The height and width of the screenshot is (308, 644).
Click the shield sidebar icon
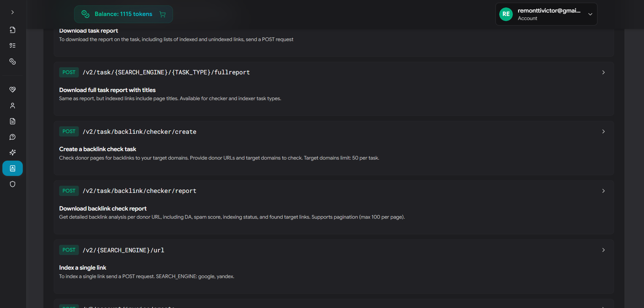click(13, 184)
